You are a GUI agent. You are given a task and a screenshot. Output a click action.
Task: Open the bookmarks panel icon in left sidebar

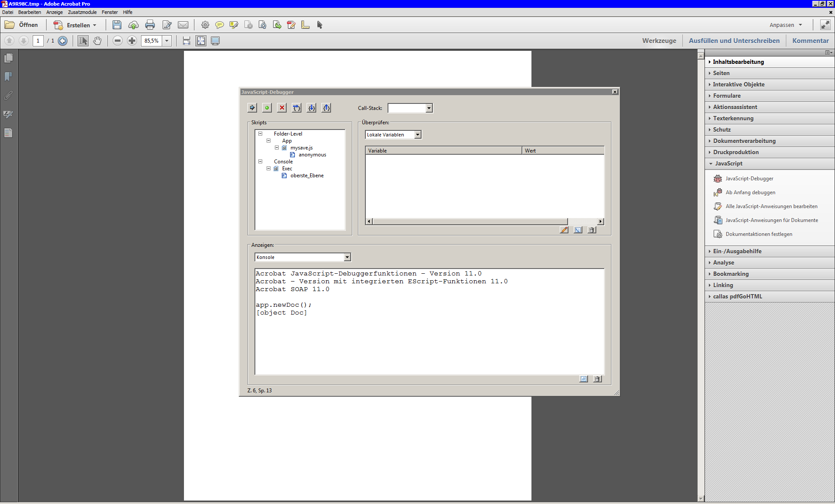pos(8,77)
